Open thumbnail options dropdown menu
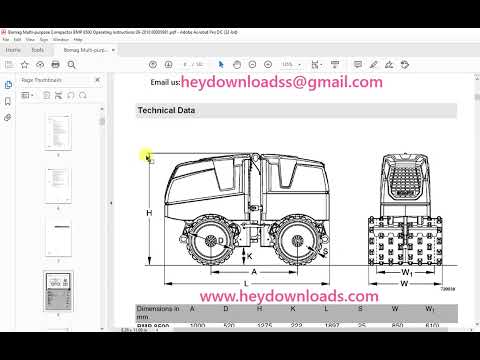480x360 pixels. [27, 96]
